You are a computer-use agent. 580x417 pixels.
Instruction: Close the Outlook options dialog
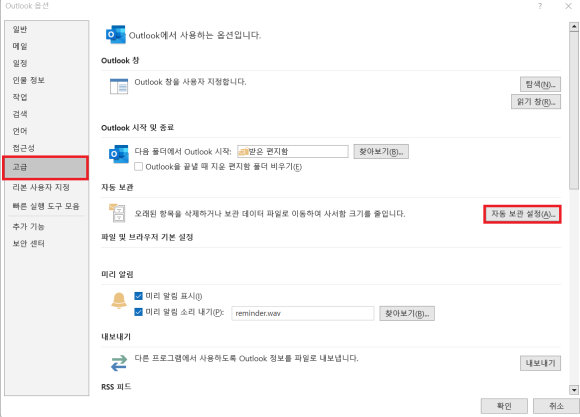[x=569, y=6]
